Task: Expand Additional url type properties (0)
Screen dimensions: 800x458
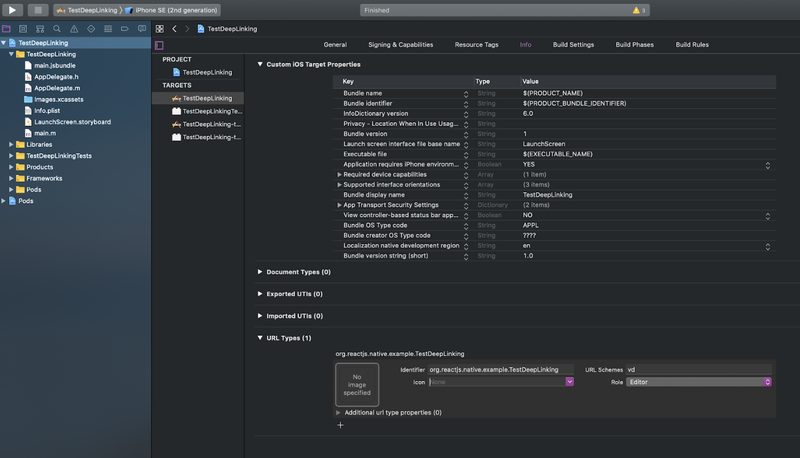Action: coord(338,413)
